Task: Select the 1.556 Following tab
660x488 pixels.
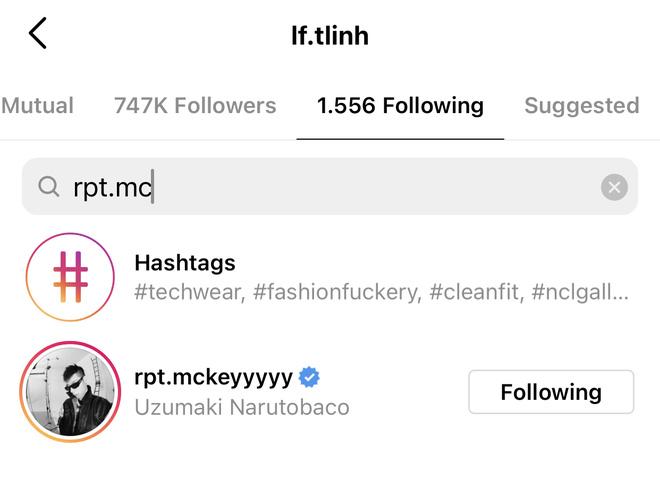Action: click(400, 106)
